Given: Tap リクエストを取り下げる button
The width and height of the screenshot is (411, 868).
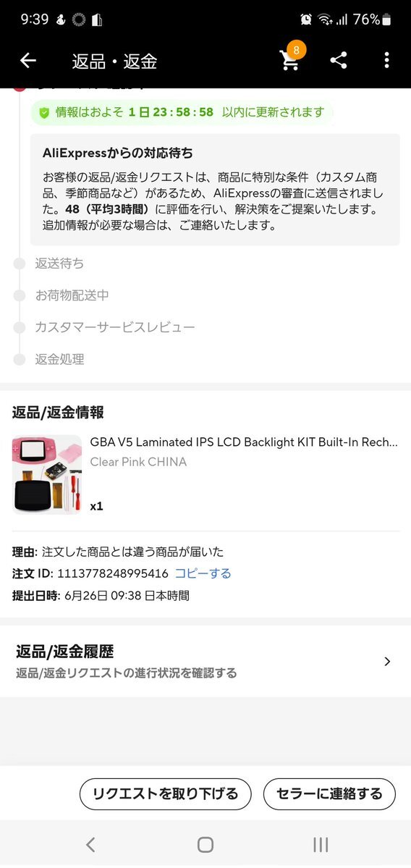Looking at the screenshot, I should click(x=166, y=794).
